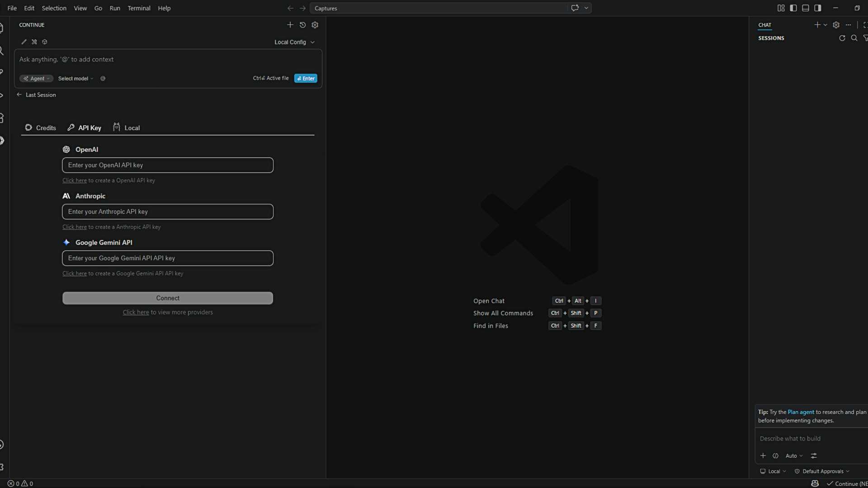The width and height of the screenshot is (868, 488).
Task: Select the API Key tab
Action: 85,128
